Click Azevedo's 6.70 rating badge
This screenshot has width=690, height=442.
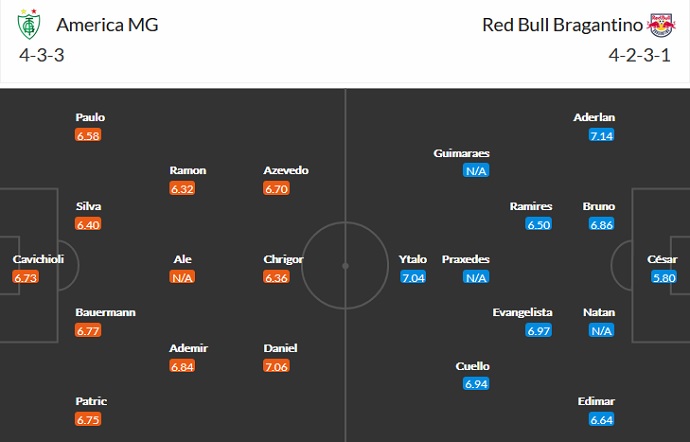pyautogui.click(x=276, y=188)
